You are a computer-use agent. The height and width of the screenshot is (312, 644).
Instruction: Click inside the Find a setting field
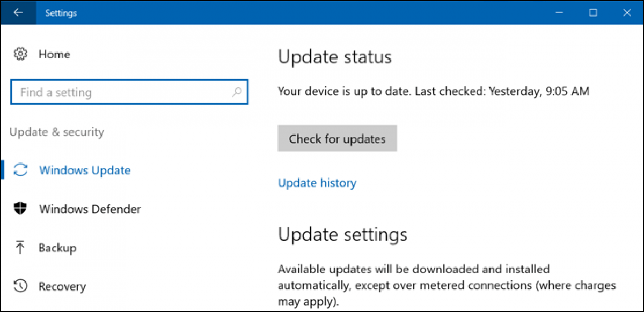click(107, 92)
